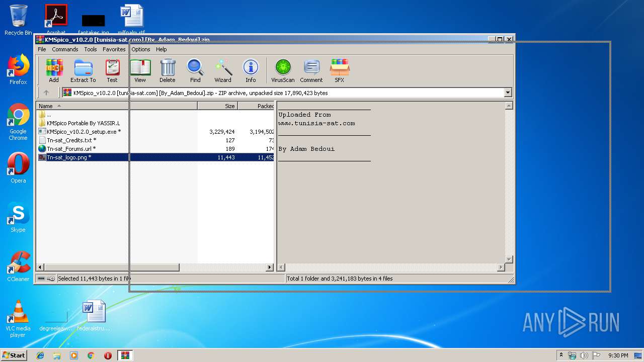Open Internet Explorer from taskbar
This screenshot has height=362, width=644.
pos(40,355)
